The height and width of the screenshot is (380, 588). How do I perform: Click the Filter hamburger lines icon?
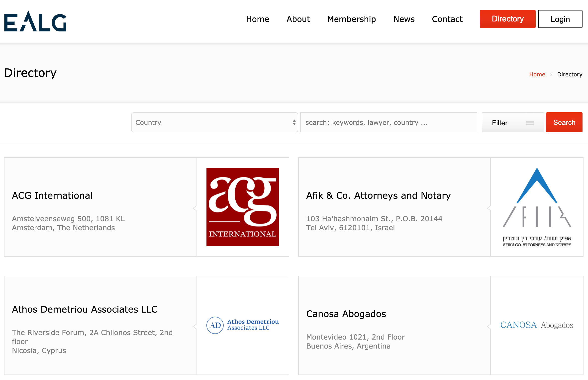(x=530, y=123)
